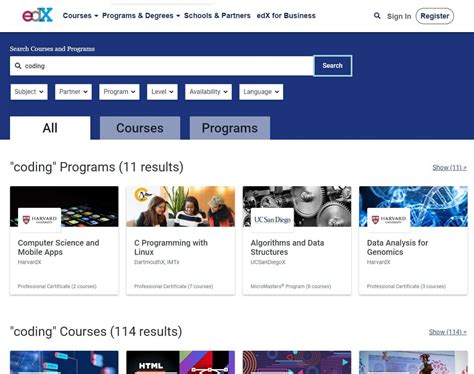
Task: Select the All tab
Action: [x=50, y=128]
